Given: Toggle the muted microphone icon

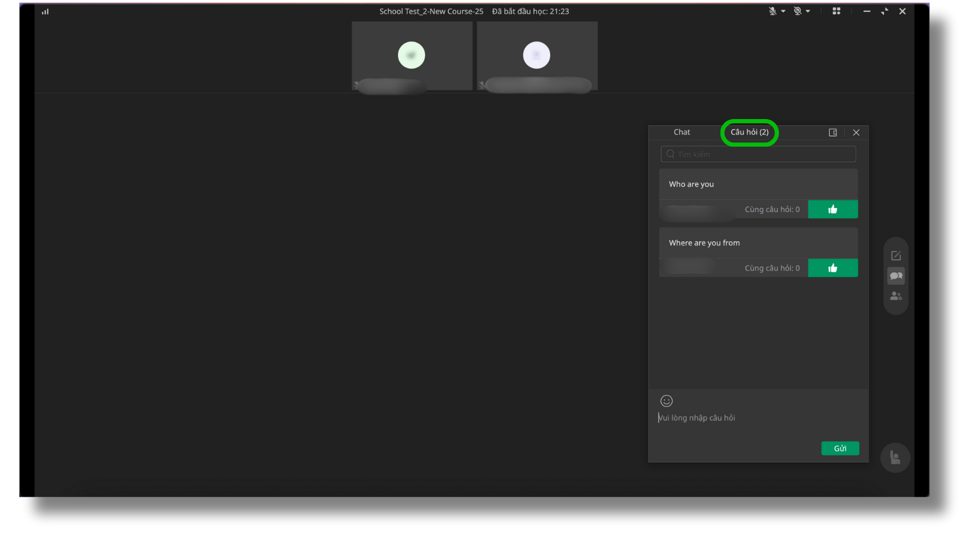Looking at the screenshot, I should point(772,11).
